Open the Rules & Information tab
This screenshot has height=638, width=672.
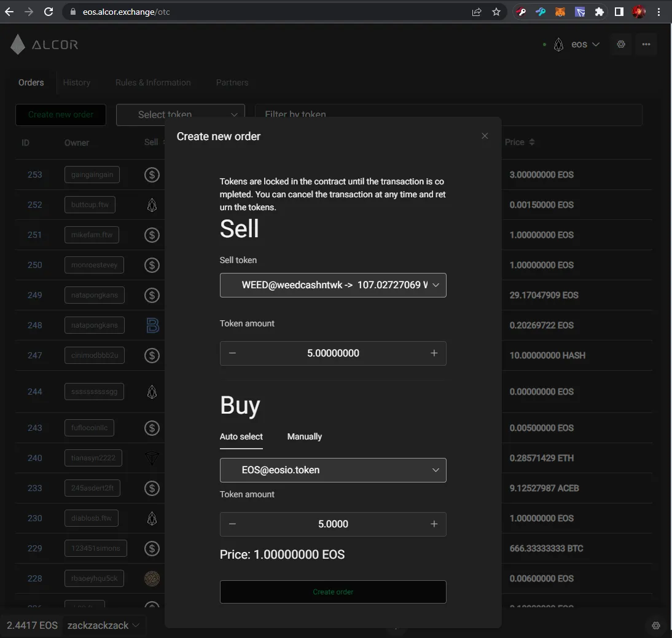click(153, 82)
